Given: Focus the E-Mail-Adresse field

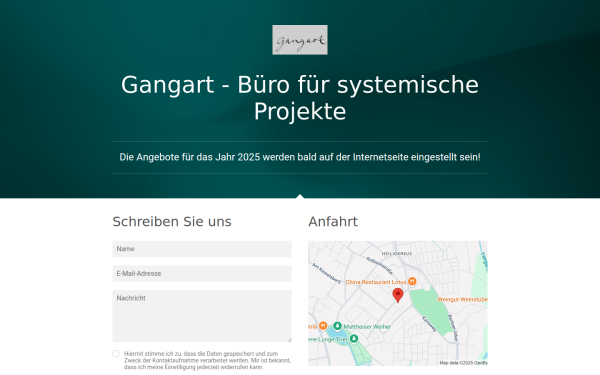Looking at the screenshot, I should pyautogui.click(x=202, y=274).
